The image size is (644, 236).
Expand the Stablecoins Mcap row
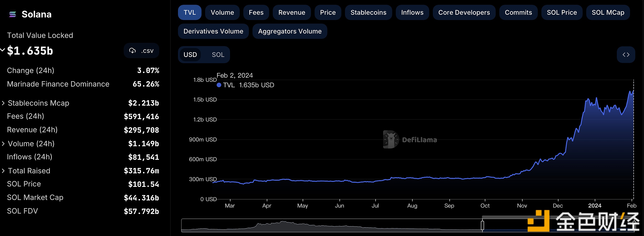tap(3, 103)
